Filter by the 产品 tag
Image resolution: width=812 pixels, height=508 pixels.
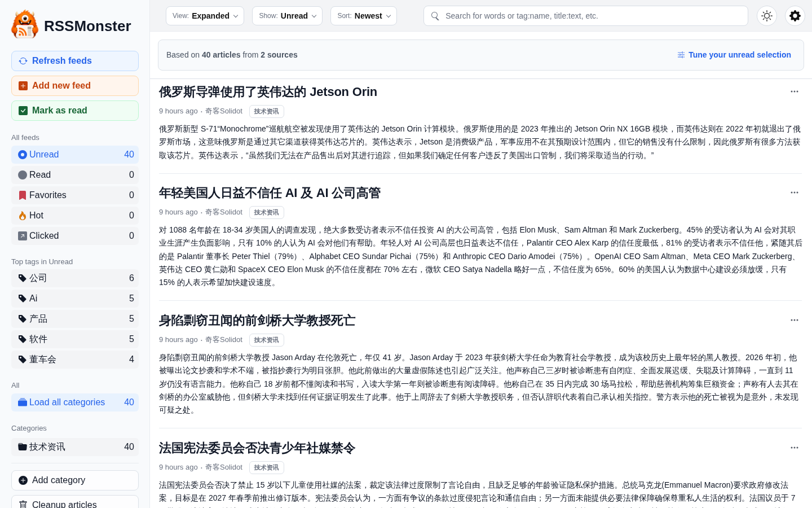point(75,319)
